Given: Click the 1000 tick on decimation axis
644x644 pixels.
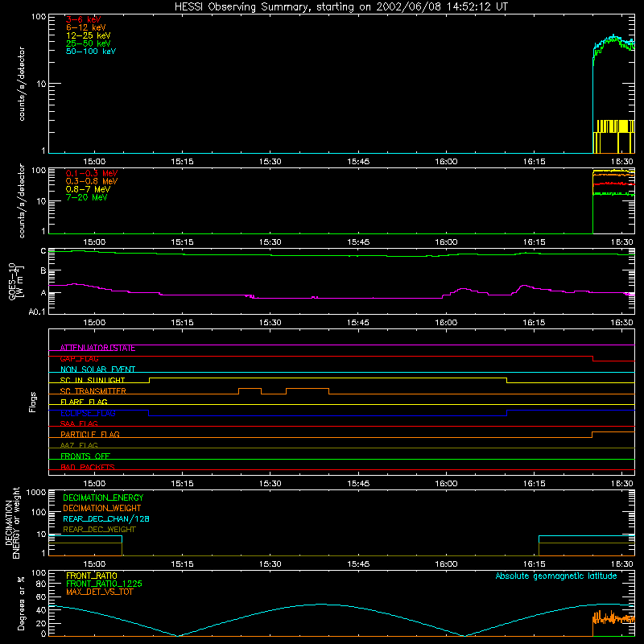Looking at the screenshot, I should (36, 493).
